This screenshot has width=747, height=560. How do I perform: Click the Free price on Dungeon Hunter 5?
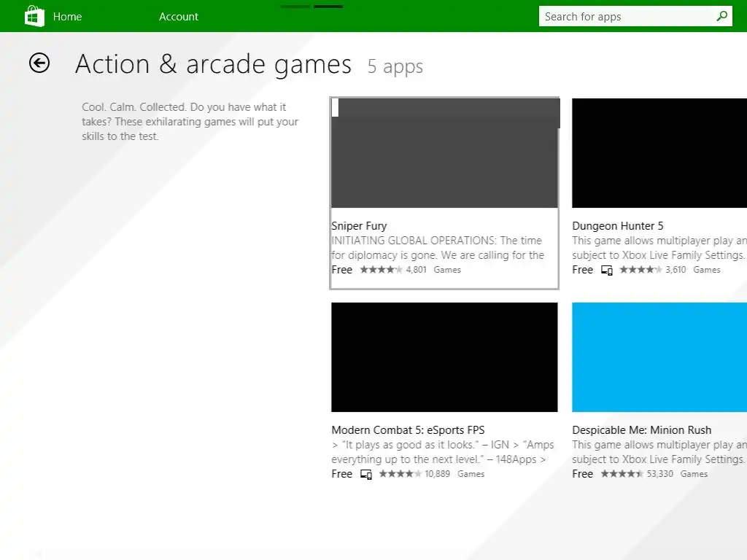click(582, 270)
